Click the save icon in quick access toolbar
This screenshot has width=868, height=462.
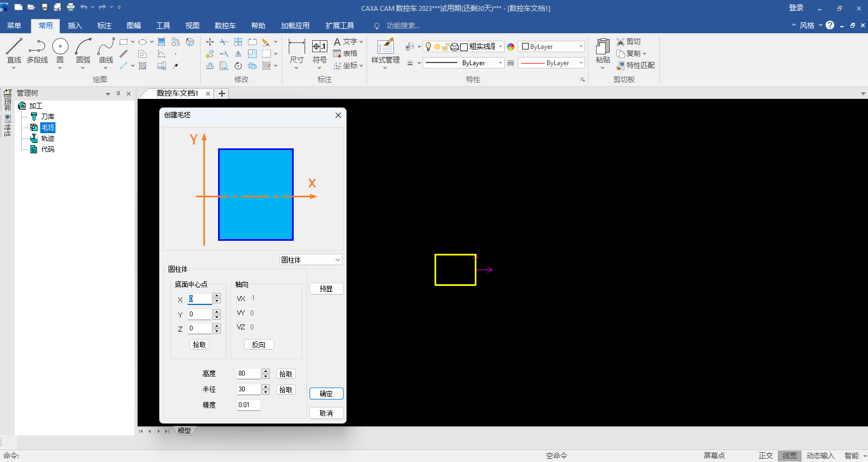tap(45, 7)
